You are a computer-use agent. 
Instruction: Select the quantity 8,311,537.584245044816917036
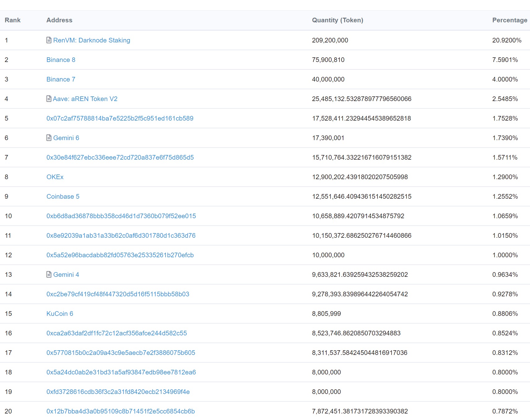[x=360, y=353]
